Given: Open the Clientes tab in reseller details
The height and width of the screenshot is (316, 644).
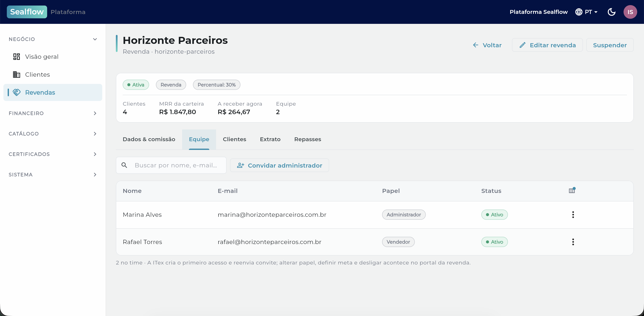Looking at the screenshot, I should [x=234, y=139].
